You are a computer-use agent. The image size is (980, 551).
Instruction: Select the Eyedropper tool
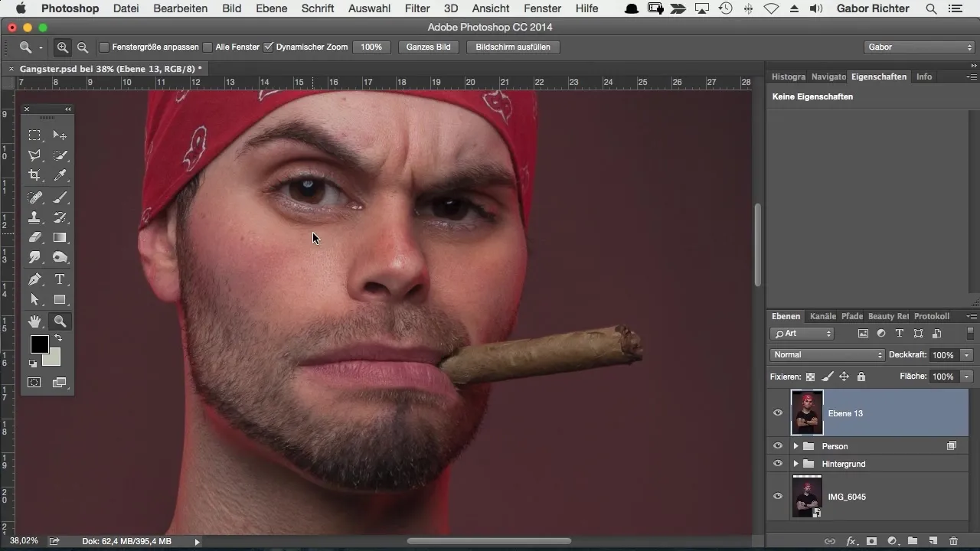click(x=60, y=175)
